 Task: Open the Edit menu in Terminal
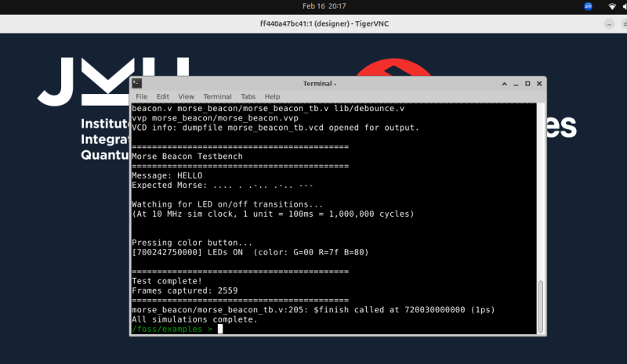[162, 96]
